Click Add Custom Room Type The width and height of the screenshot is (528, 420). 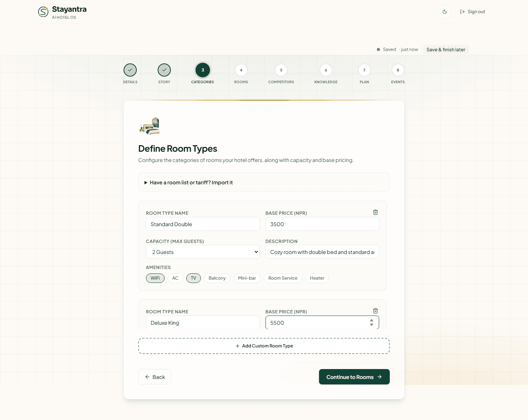click(x=264, y=346)
